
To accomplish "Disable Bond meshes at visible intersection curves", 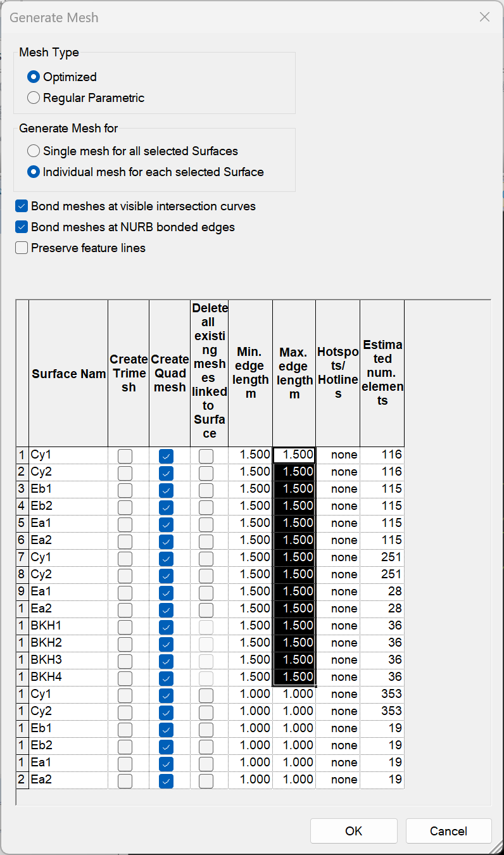I will 22,206.
